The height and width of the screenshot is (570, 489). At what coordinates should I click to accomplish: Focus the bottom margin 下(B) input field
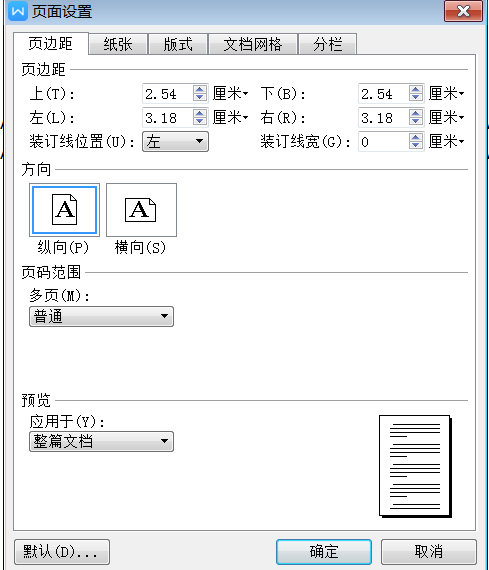pyautogui.click(x=384, y=94)
